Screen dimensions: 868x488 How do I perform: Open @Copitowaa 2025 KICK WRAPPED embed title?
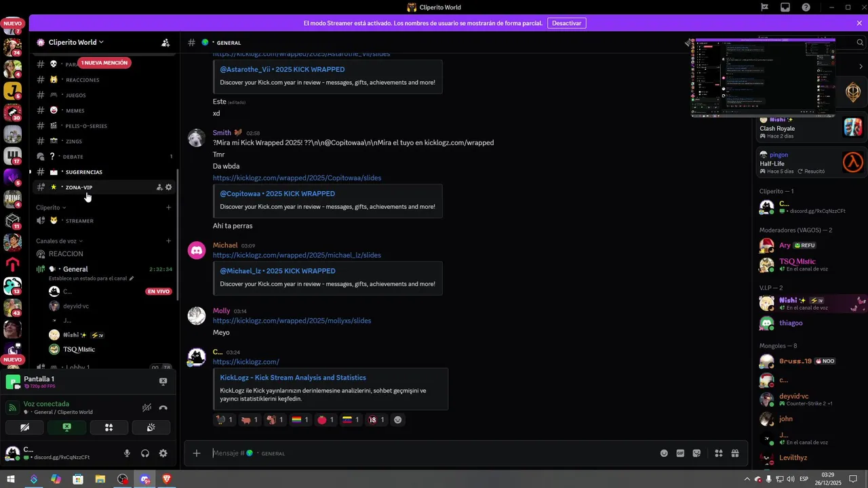coord(277,193)
